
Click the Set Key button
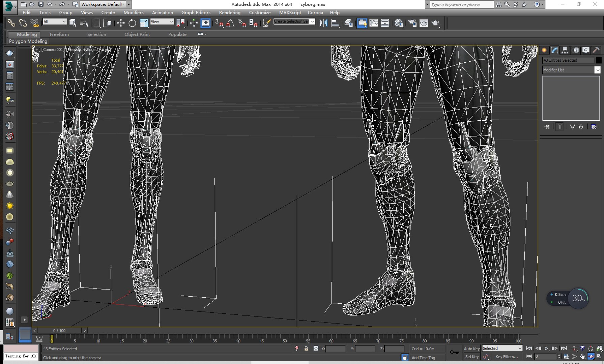click(471, 357)
